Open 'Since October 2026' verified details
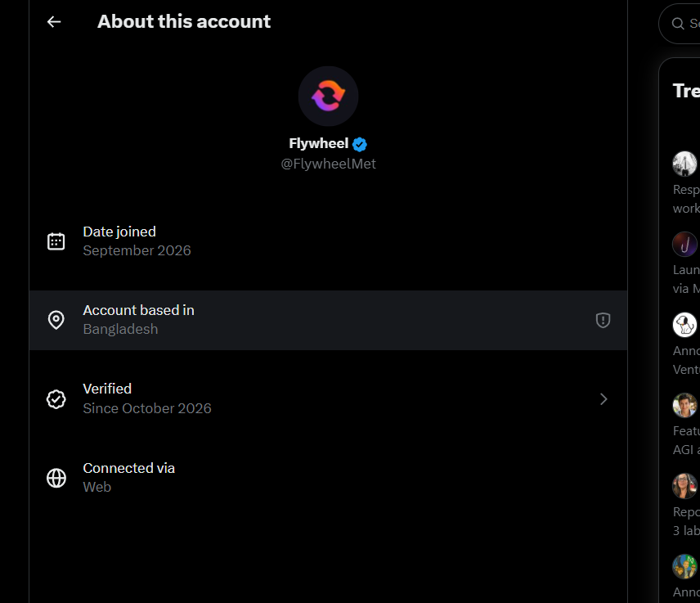700x603 pixels. click(x=147, y=408)
